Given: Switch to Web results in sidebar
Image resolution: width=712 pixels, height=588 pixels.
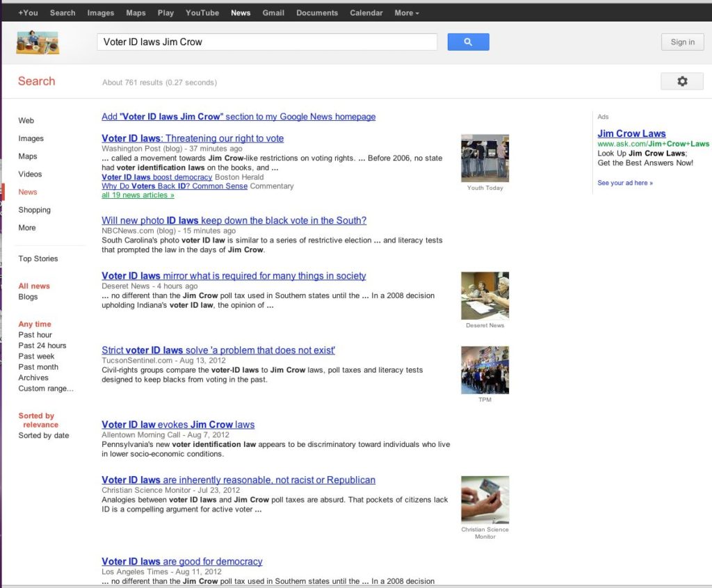Looking at the screenshot, I should (26, 120).
